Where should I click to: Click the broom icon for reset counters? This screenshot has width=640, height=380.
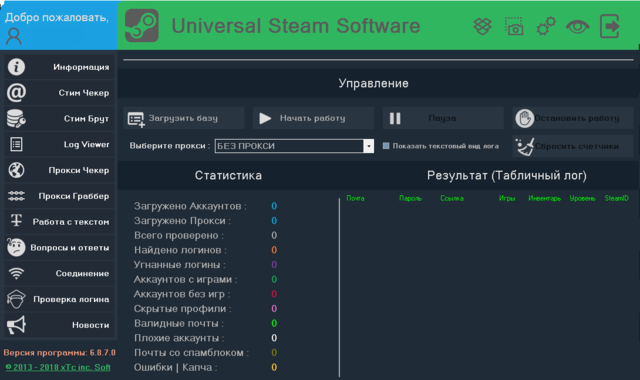coord(524,147)
